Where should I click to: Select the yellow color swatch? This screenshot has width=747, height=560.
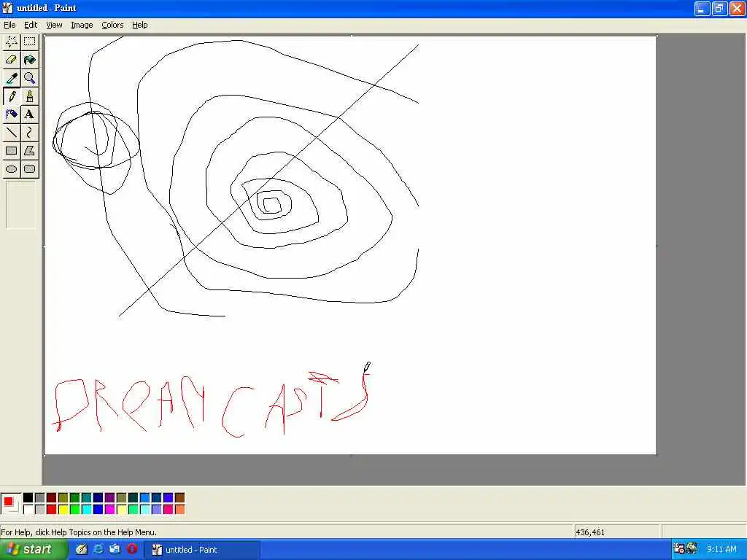[x=63, y=509]
